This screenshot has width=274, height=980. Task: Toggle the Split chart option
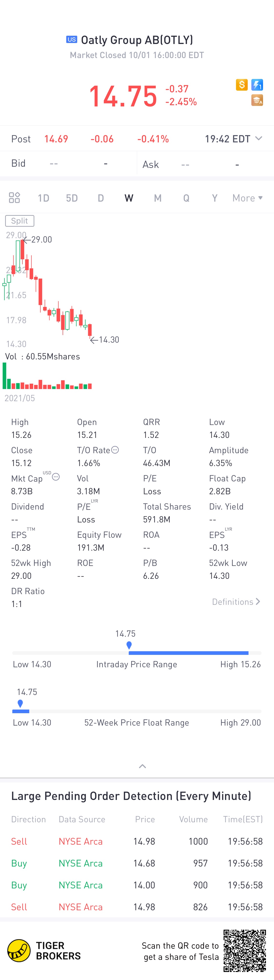coord(19,221)
